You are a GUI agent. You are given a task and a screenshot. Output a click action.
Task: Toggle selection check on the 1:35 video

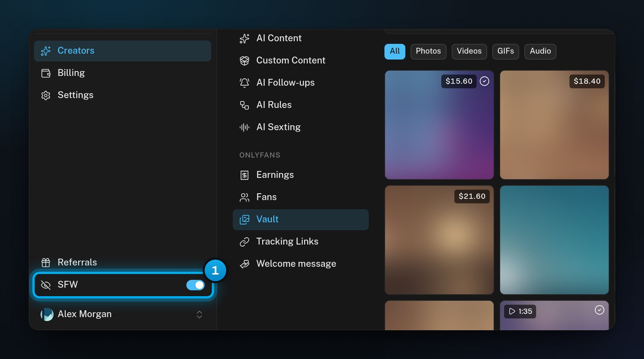tap(599, 310)
